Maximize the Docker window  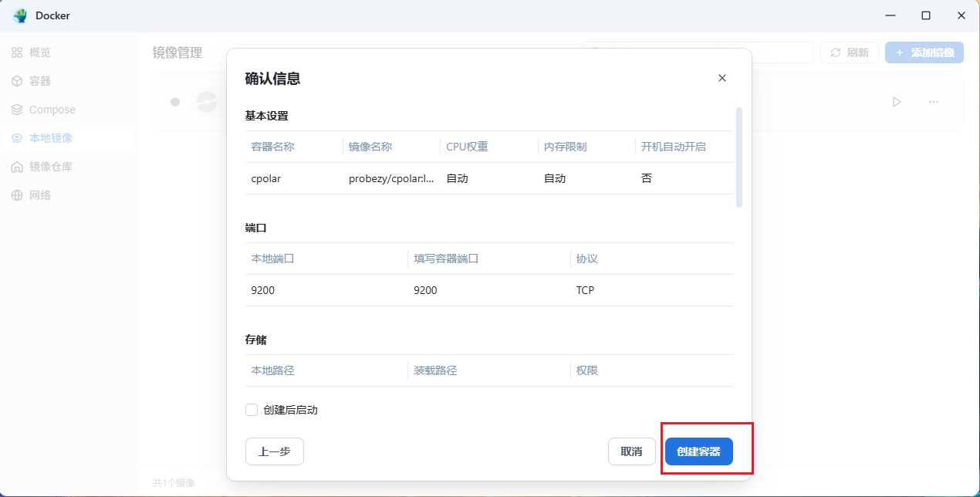tap(926, 15)
